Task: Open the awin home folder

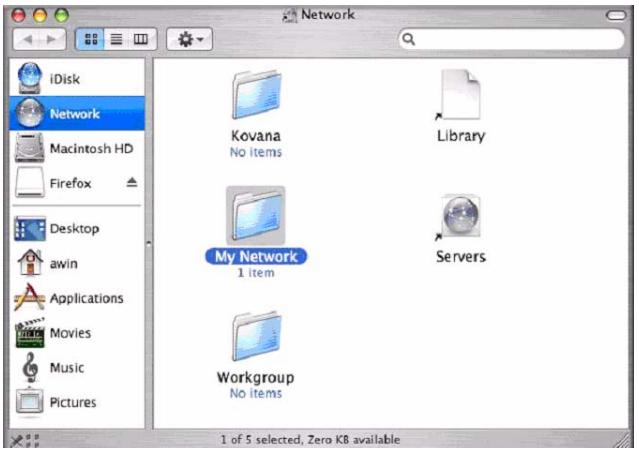Action: (x=77, y=263)
